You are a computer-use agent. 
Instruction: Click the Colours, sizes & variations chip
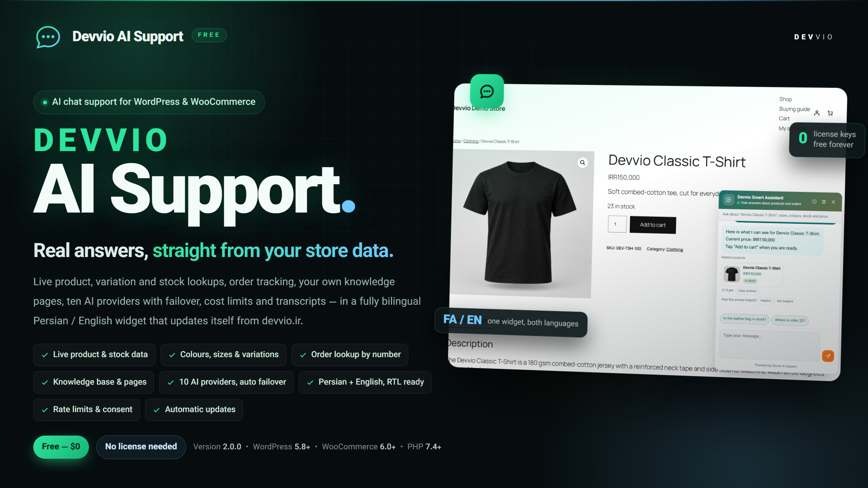(x=224, y=355)
